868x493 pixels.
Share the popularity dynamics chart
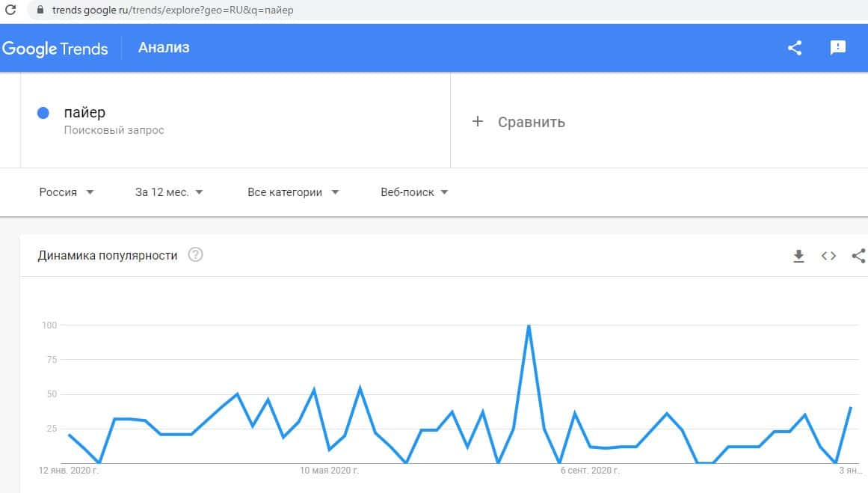pyautogui.click(x=859, y=256)
